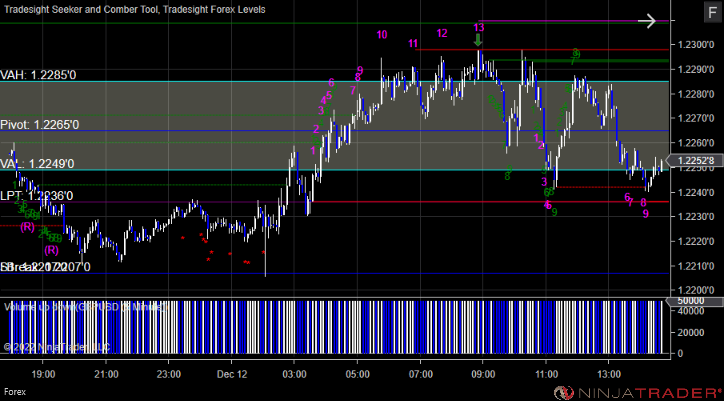Click the 1.2280'0 price axis label

click(694, 94)
